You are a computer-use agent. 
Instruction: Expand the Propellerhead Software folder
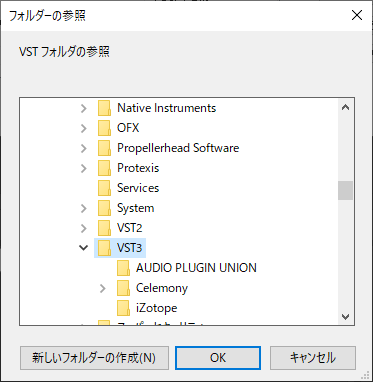84,148
